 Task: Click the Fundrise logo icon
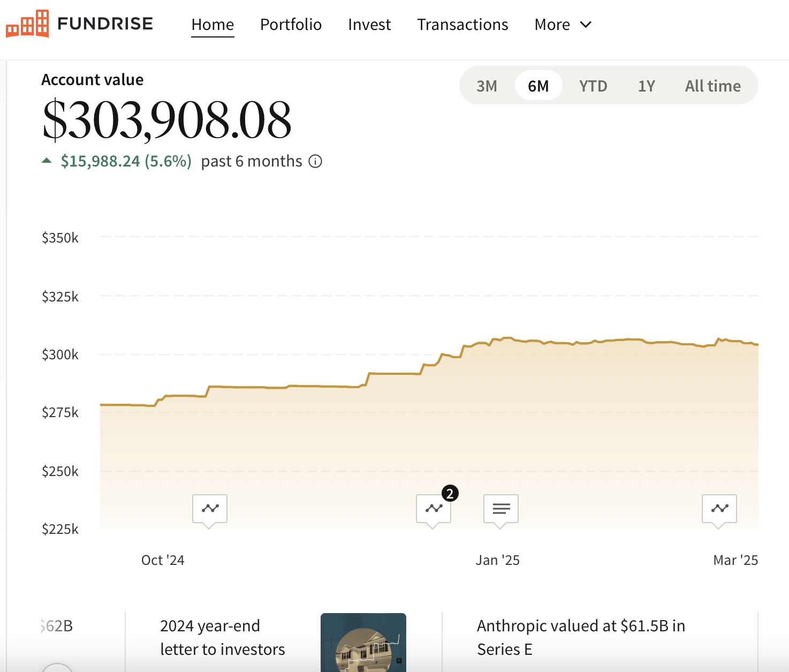tap(27, 24)
